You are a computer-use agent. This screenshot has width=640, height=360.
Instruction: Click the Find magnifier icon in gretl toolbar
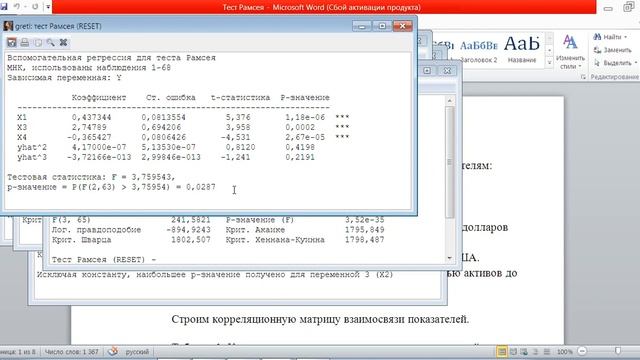coord(51,42)
